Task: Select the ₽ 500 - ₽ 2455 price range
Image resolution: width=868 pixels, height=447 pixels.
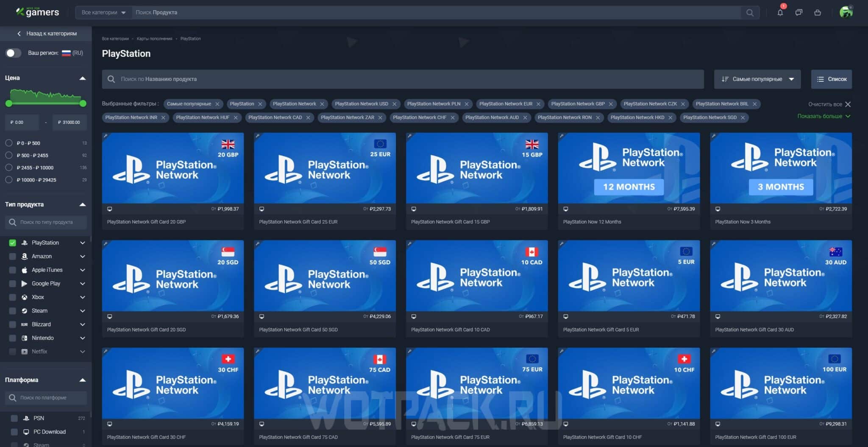Action: tap(8, 155)
